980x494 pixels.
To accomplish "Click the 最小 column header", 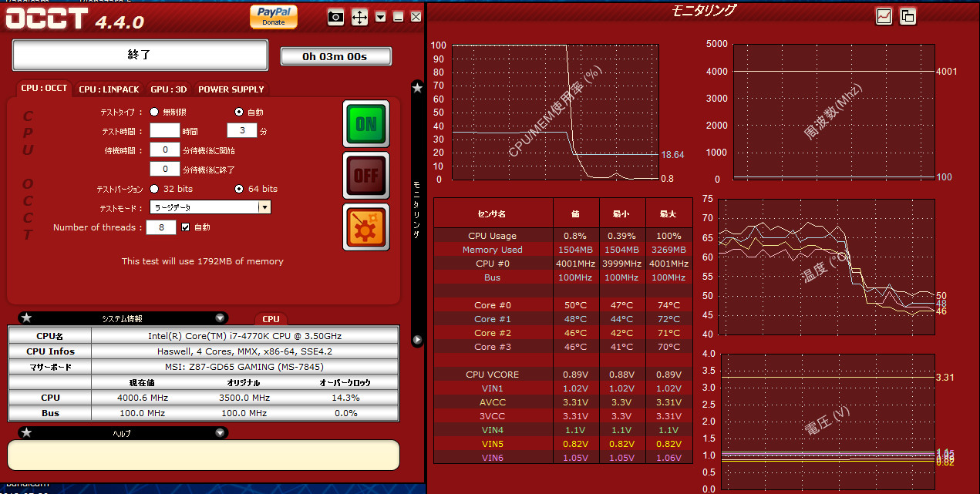I will click(621, 213).
